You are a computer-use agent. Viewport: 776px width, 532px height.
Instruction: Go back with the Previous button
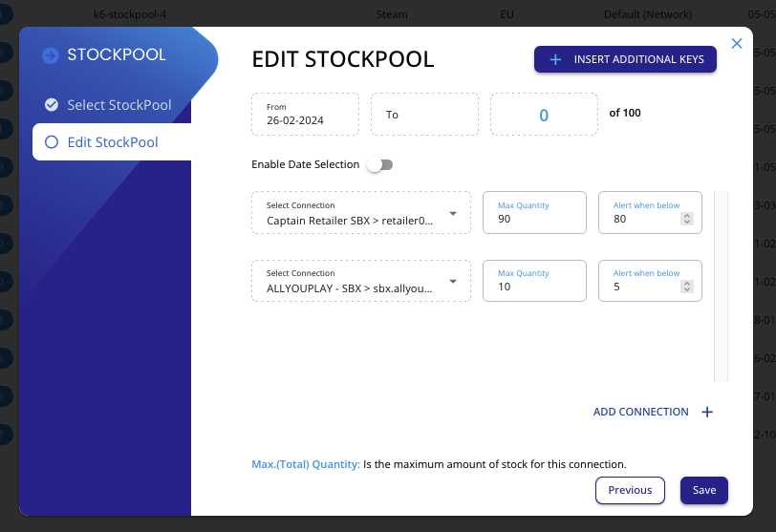pos(630,491)
